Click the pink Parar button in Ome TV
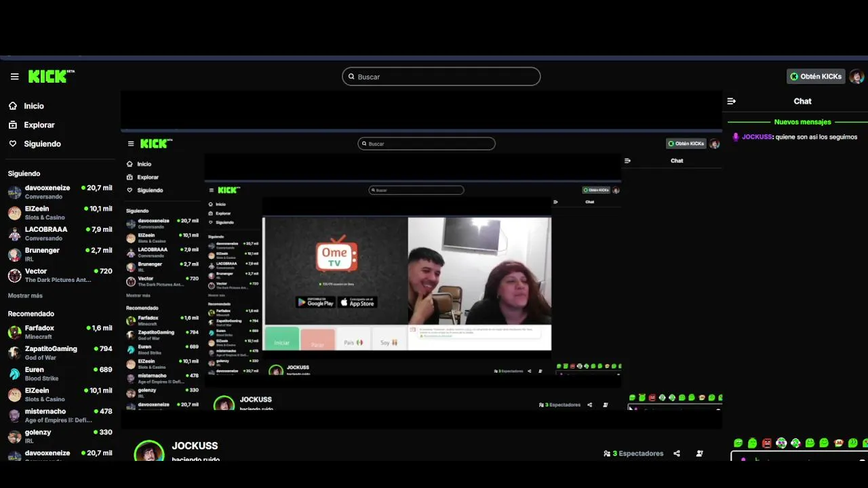Screen dimensions: 868x488 pos(317,340)
